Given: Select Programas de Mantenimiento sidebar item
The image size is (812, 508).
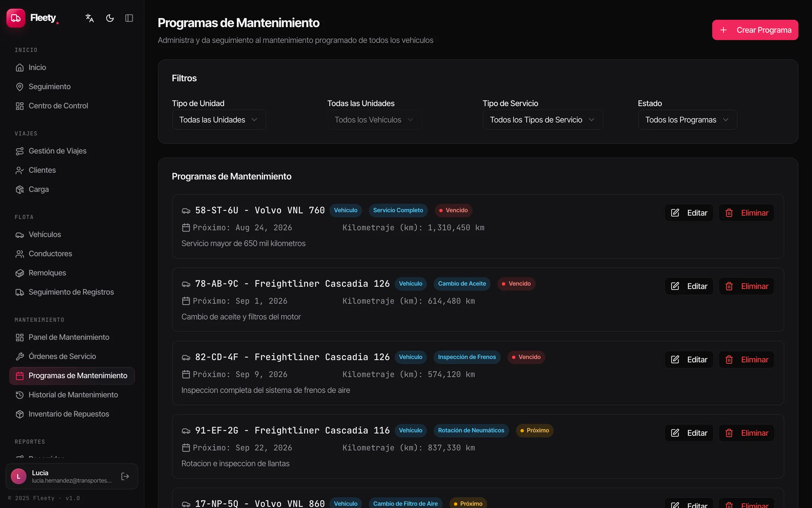Looking at the screenshot, I should [72, 376].
